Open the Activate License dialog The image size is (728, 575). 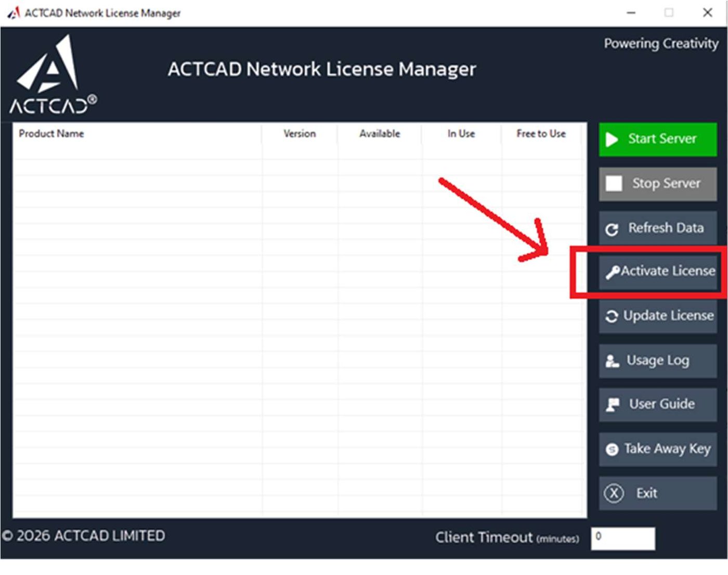tap(658, 272)
